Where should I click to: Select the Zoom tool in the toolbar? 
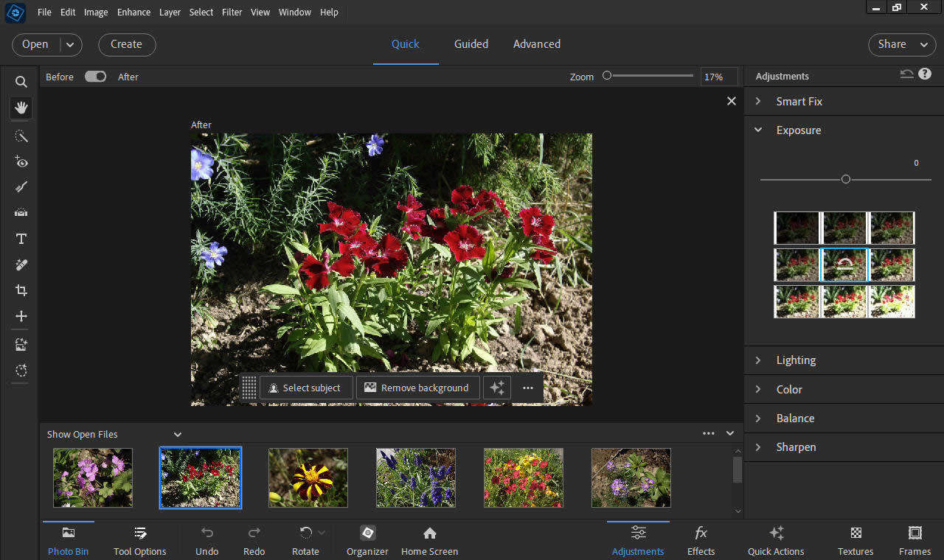21,82
